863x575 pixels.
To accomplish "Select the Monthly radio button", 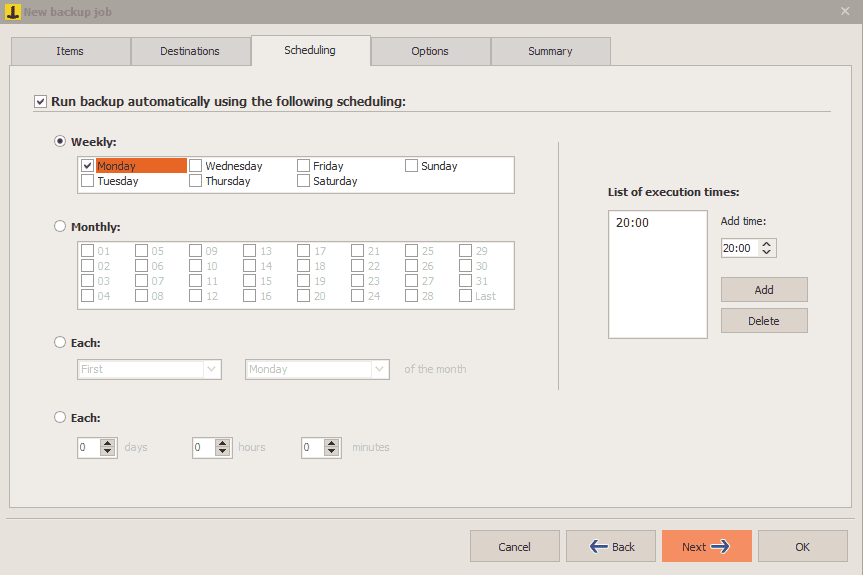I will click(x=60, y=226).
